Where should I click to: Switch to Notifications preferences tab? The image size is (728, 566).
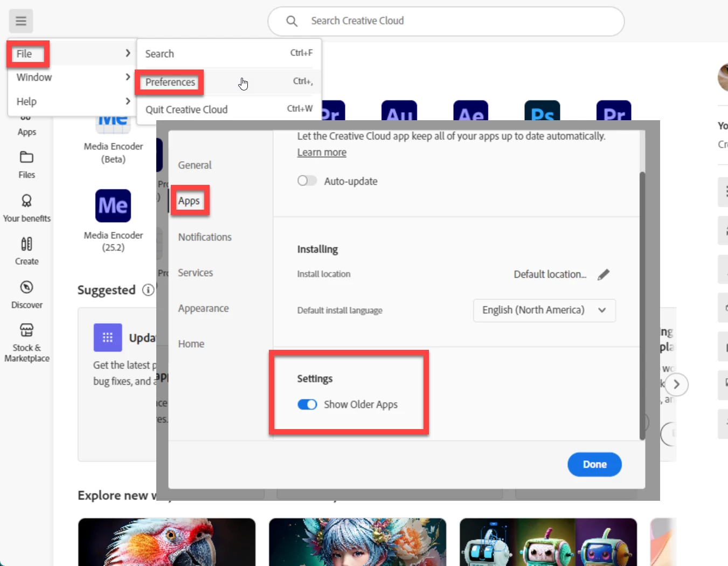205,237
